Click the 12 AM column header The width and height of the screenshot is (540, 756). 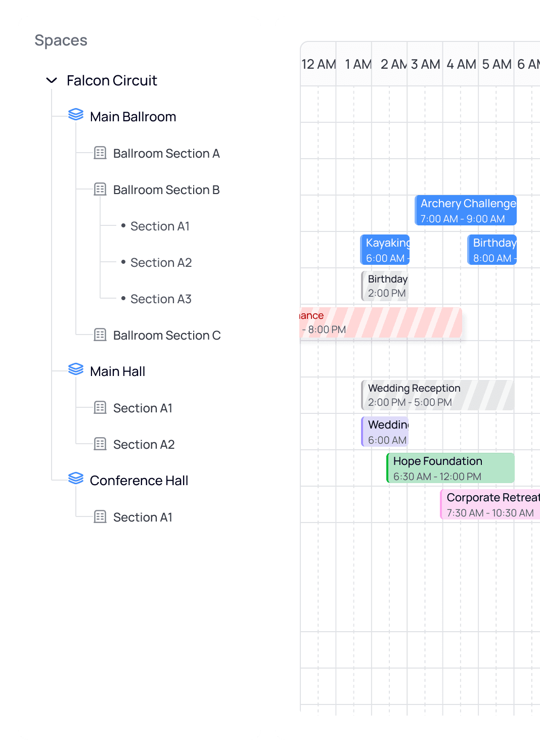(318, 64)
